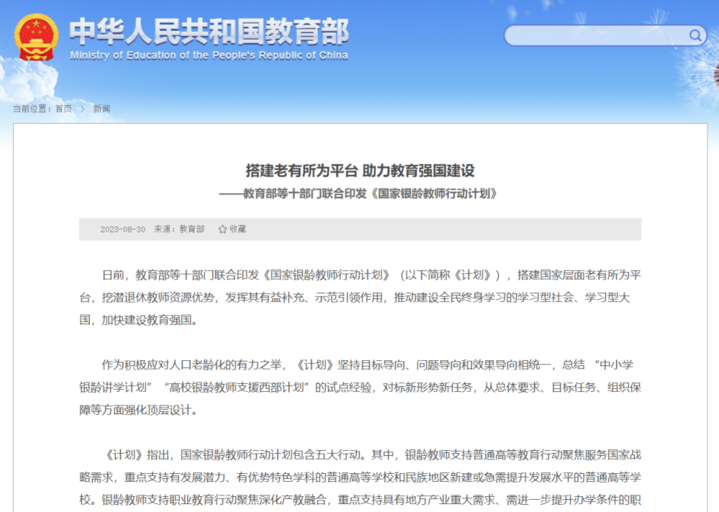
Task: Click the 来源：教育部 source label
Action: tap(179, 229)
